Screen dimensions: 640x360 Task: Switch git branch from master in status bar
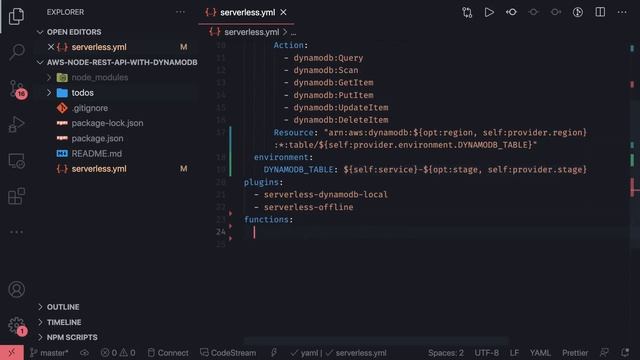click(49, 353)
